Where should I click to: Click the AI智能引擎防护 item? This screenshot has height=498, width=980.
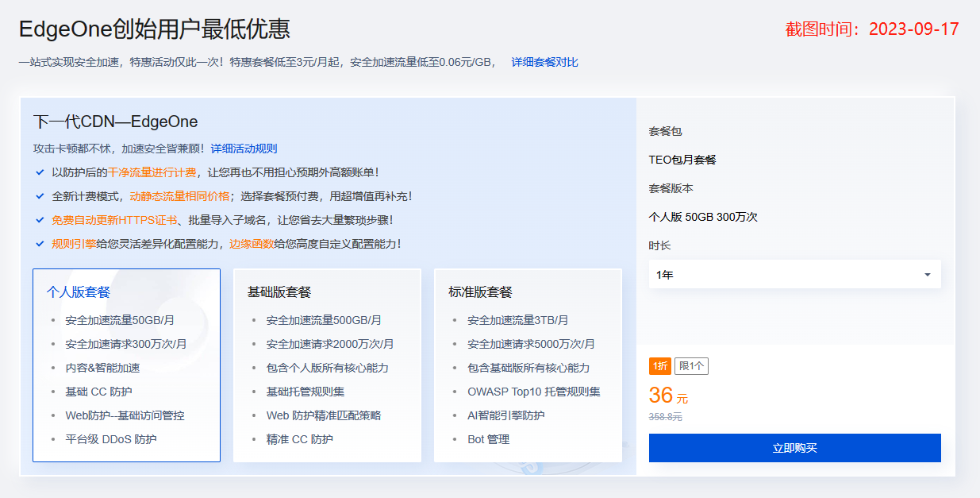coord(505,415)
